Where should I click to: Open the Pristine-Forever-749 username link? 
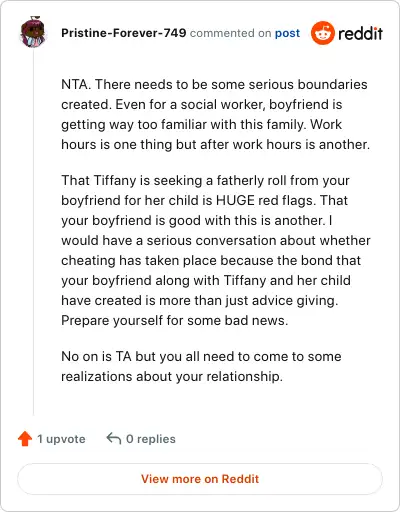click(x=124, y=33)
